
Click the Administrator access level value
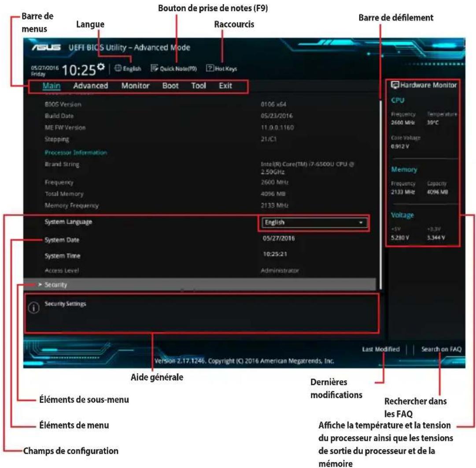click(x=280, y=271)
